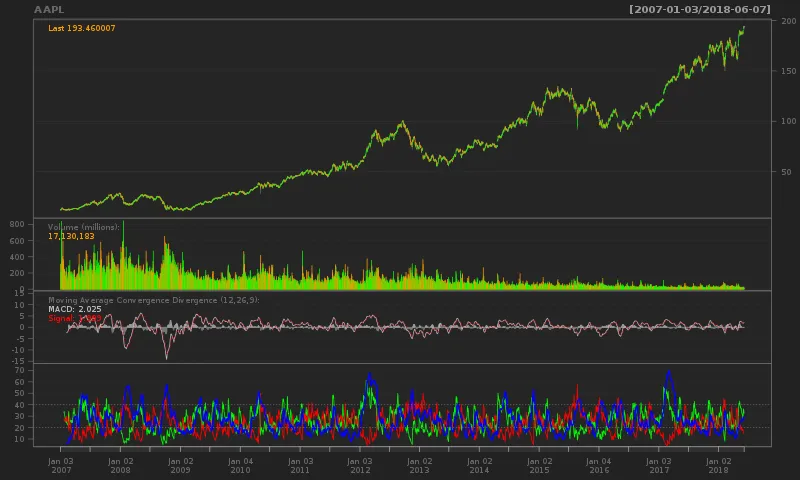Click the Moving Average Convergence Divergence title
This screenshot has height=480, width=800.
coord(154,300)
